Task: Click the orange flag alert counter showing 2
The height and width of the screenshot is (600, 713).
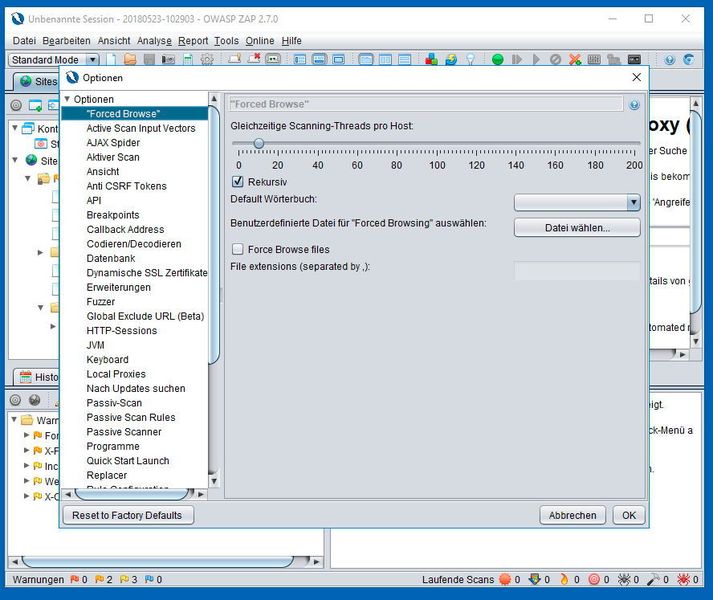Action: click(103, 580)
